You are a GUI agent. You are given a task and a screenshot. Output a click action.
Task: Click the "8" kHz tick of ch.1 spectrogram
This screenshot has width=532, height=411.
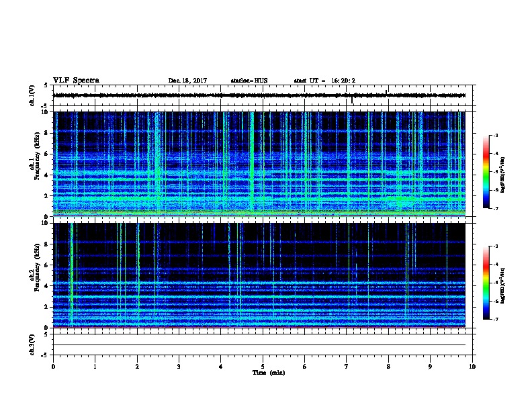coord(46,133)
